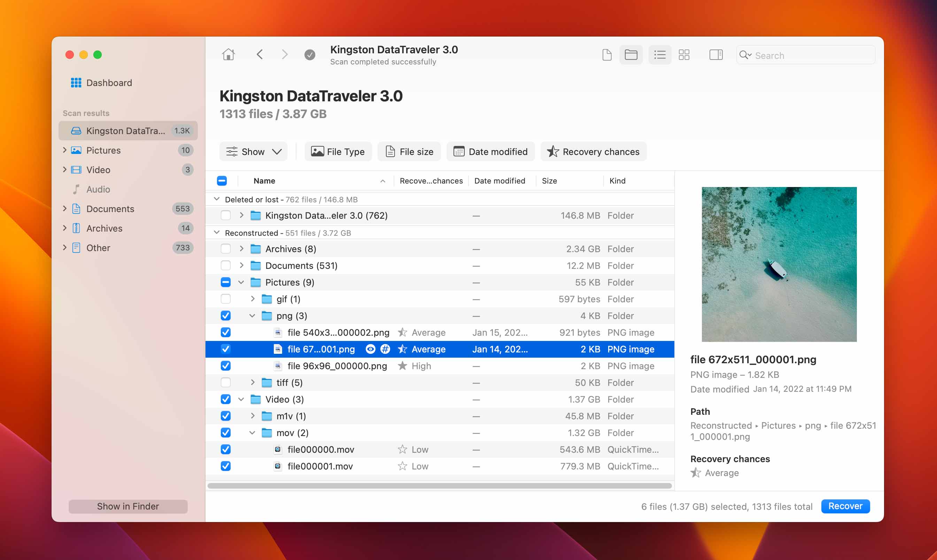
Task: Check the Archives (8) folder checkbox
Action: point(226,249)
